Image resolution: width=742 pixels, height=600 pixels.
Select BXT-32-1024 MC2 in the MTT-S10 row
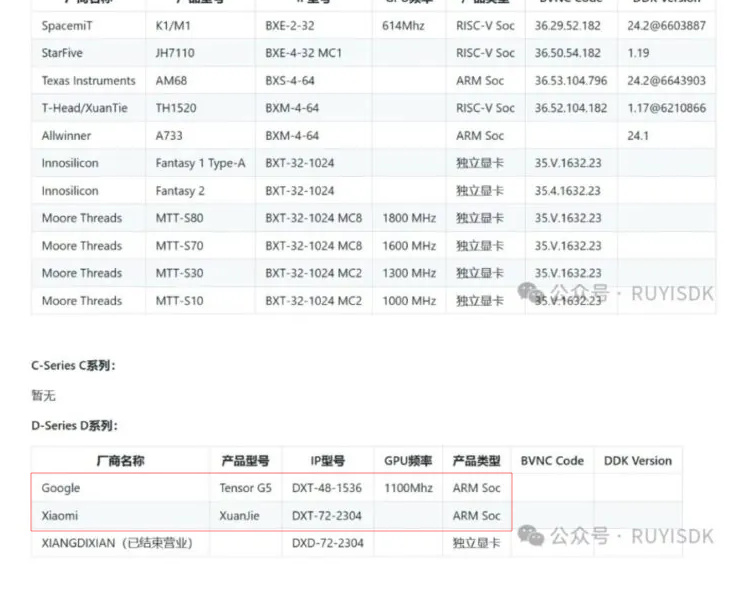(313, 301)
